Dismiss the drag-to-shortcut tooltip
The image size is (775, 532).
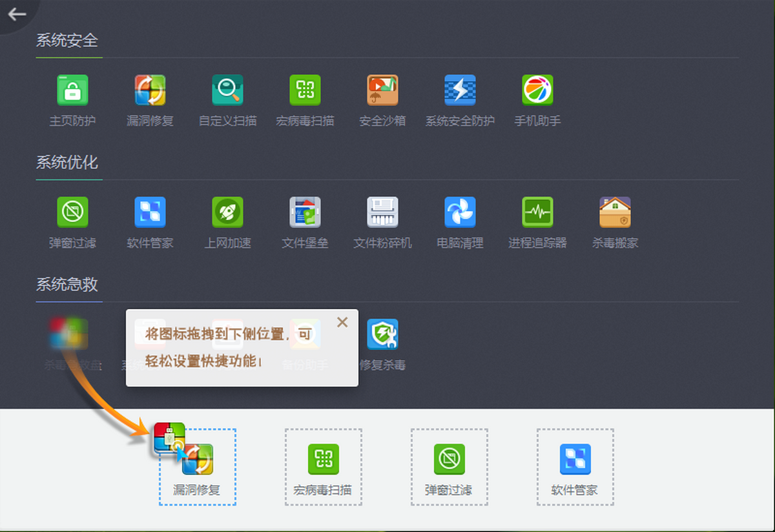click(x=342, y=322)
